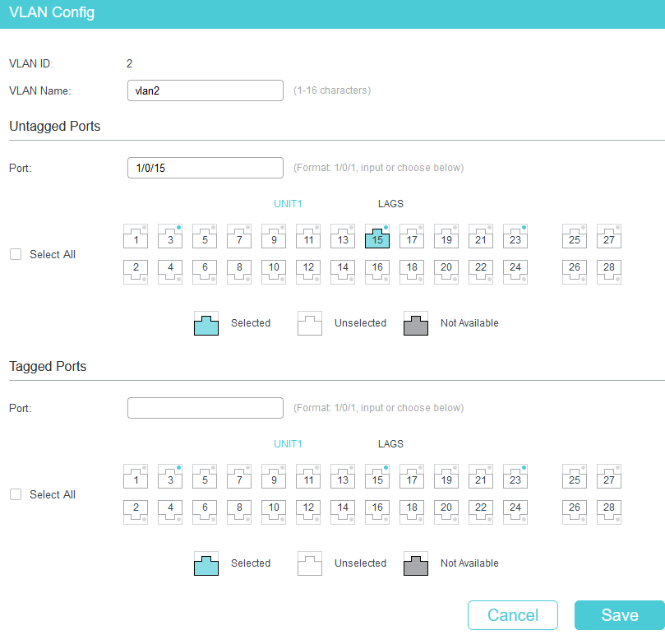Image resolution: width=665 pixels, height=644 pixels.
Task: Select port 6 in Untagged Ports
Action: coord(205,272)
